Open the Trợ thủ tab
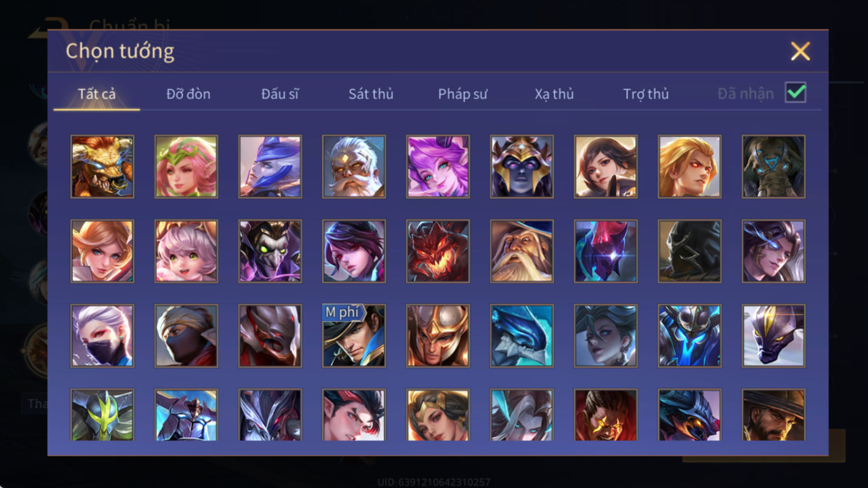The height and width of the screenshot is (488, 868). click(x=646, y=94)
